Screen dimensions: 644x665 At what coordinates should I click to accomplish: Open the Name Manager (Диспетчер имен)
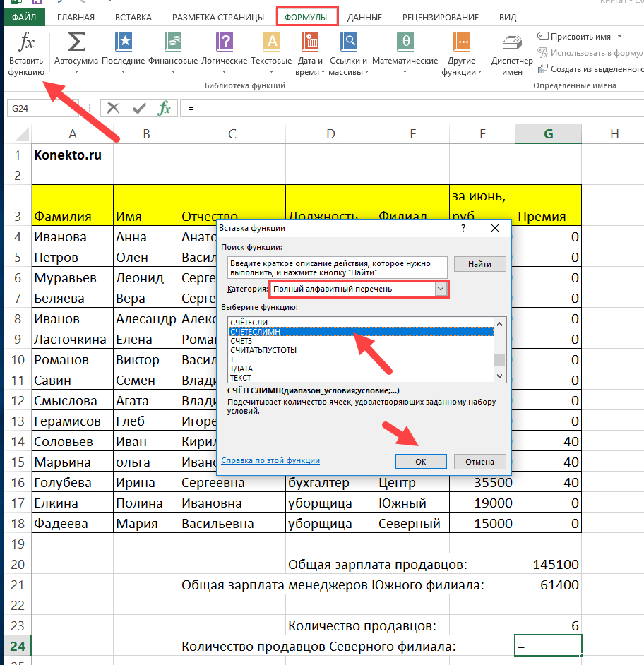coord(507,52)
